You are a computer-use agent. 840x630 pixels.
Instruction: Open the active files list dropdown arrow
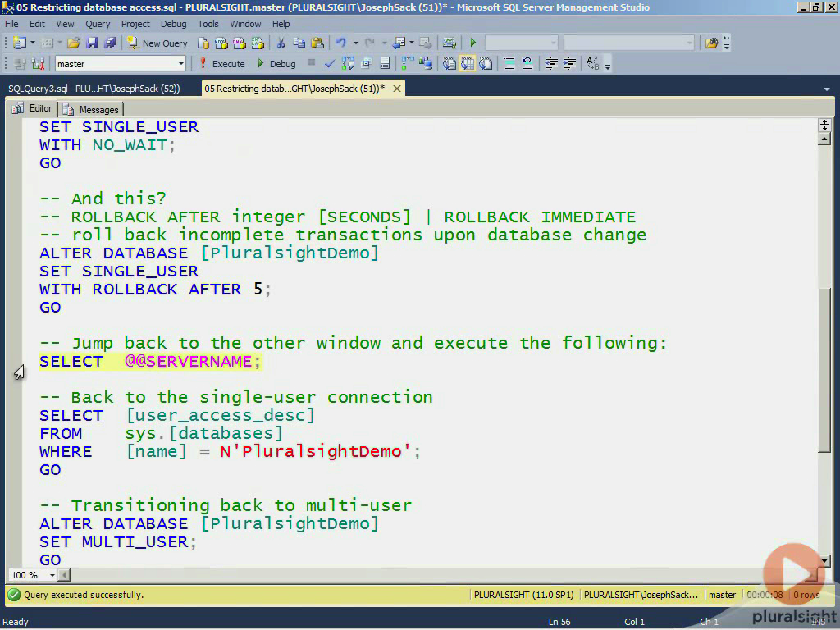pyautogui.click(x=827, y=89)
